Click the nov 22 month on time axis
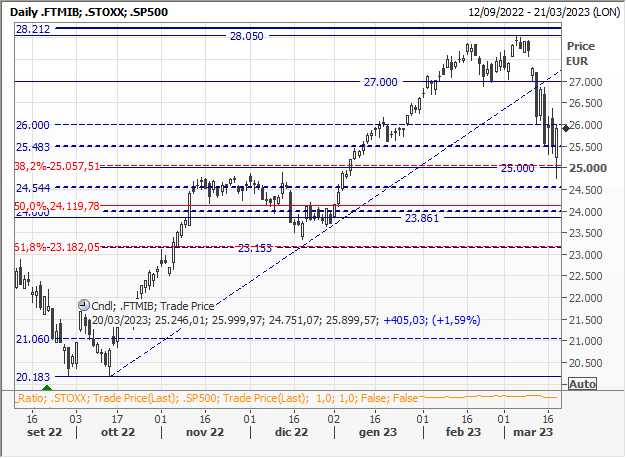The image size is (626, 458). (203, 433)
